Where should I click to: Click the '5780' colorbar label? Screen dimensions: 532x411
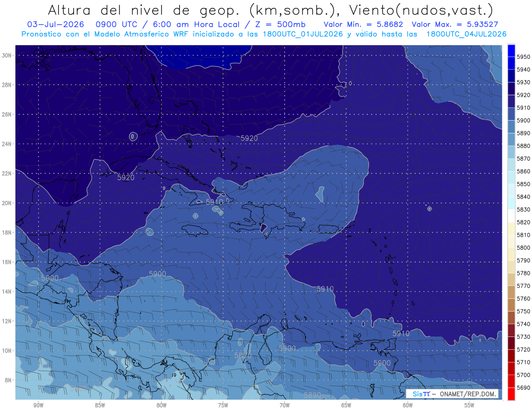pyautogui.click(x=523, y=273)
